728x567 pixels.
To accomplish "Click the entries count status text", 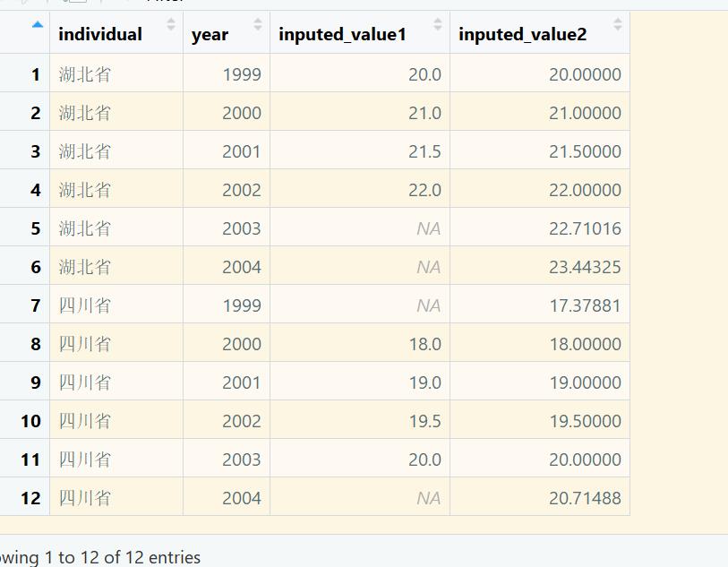I will [x=100, y=557].
